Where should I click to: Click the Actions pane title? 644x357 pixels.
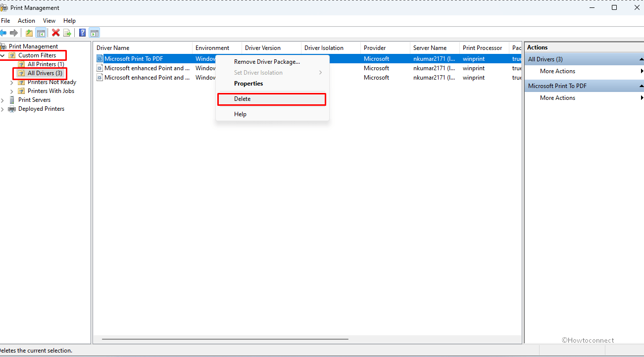click(537, 47)
